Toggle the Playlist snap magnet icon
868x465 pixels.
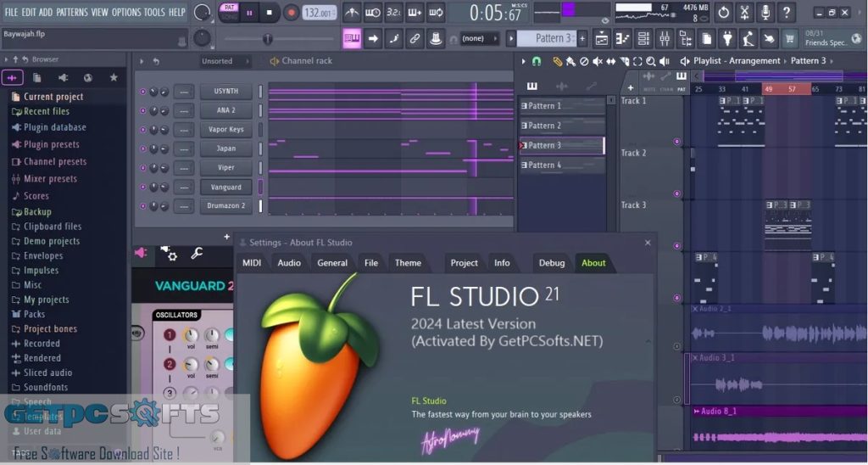click(537, 62)
